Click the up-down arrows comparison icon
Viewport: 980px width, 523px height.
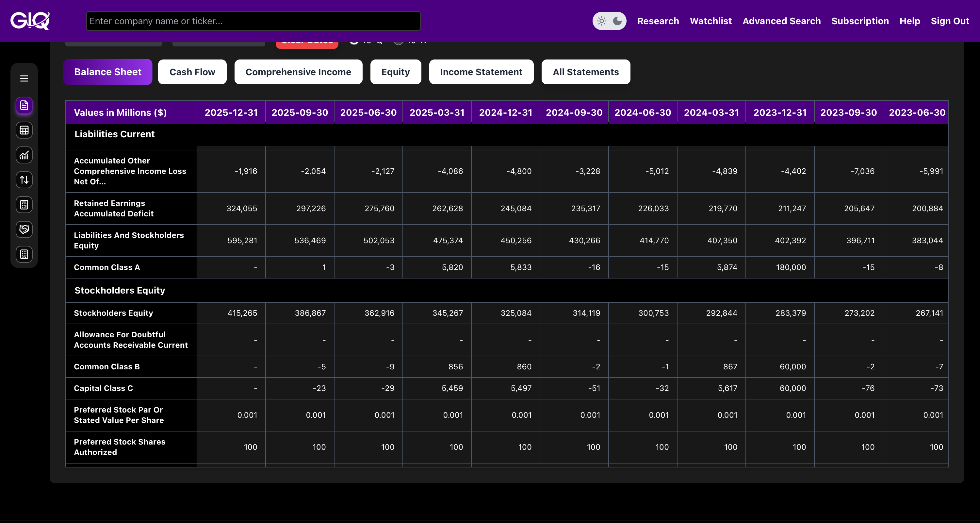[24, 180]
